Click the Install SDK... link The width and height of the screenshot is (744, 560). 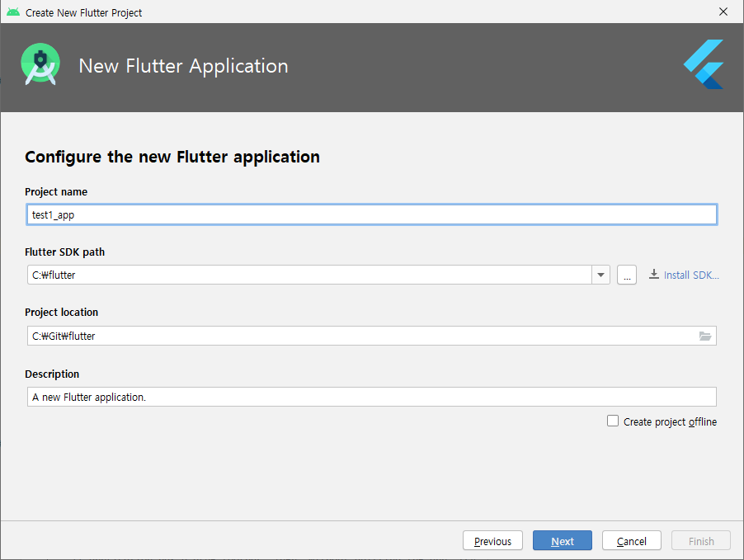point(691,275)
